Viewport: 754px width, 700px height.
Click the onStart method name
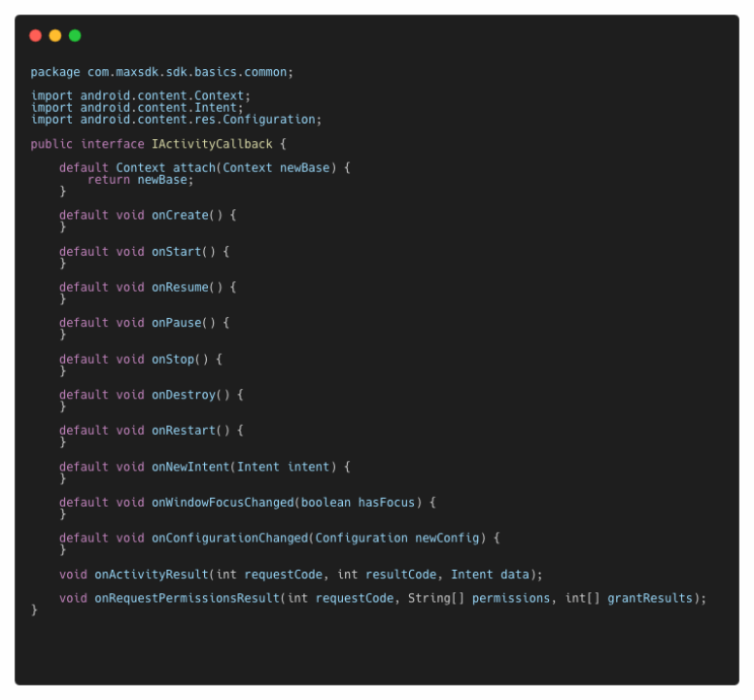pos(177,252)
